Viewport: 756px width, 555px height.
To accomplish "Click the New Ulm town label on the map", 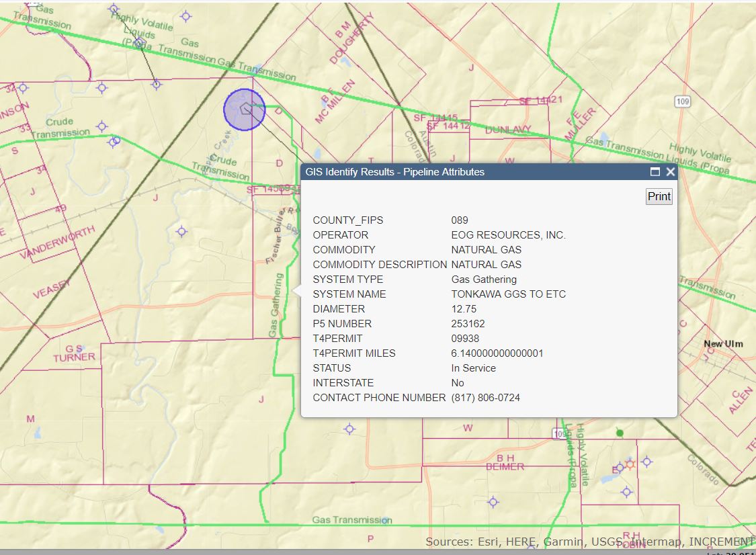I will point(723,344).
